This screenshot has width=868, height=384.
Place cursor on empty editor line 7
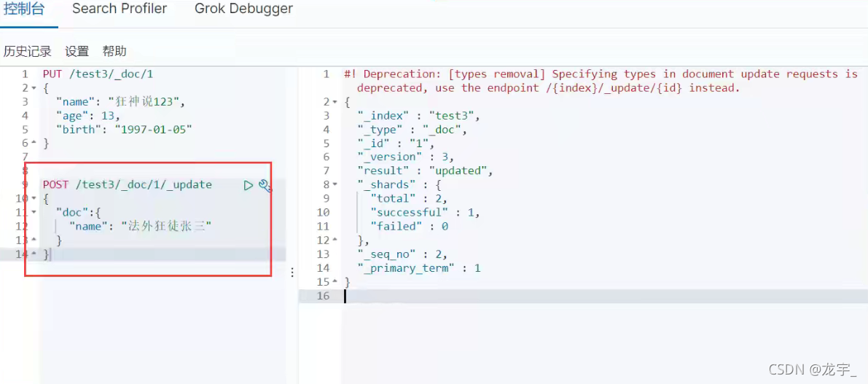[164, 157]
